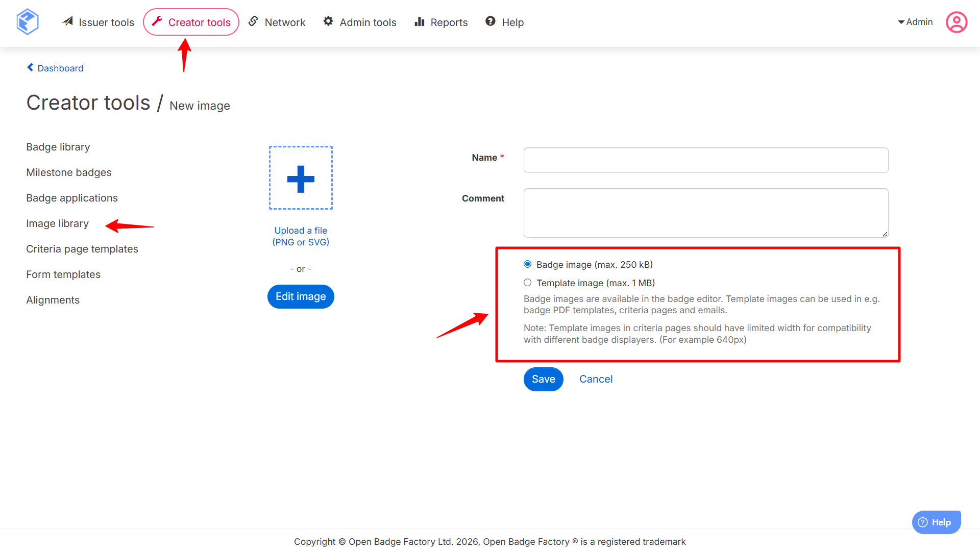980x555 pixels.
Task: Open the user profile avatar icon
Action: pyautogui.click(x=956, y=22)
